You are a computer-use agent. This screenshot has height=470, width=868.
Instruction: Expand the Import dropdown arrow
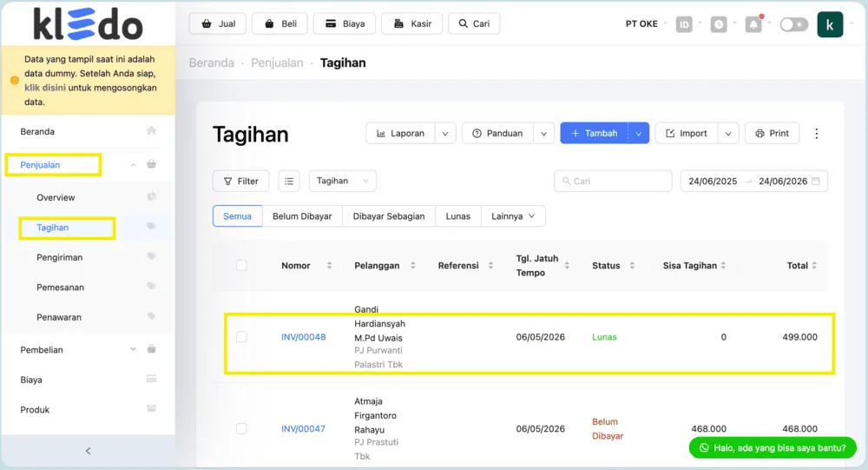tap(728, 133)
